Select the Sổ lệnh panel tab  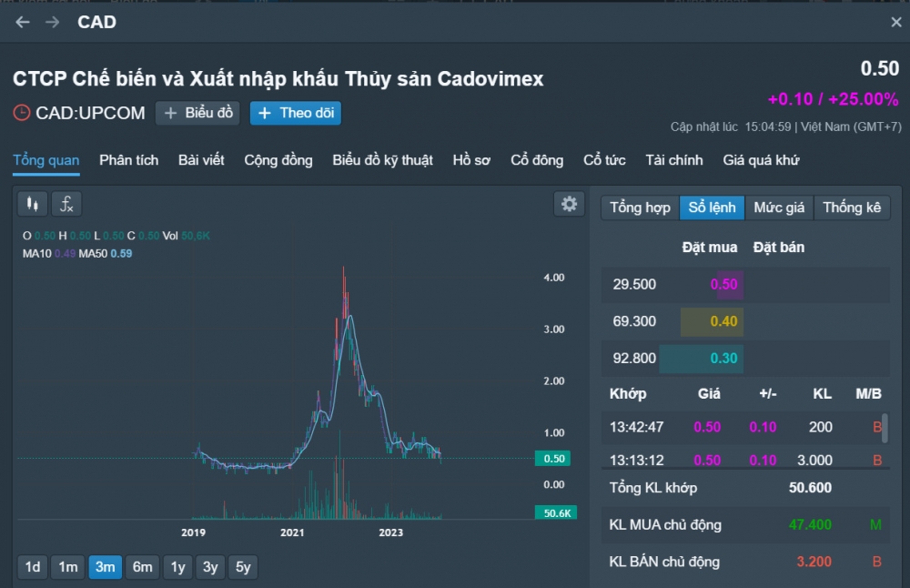pyautogui.click(x=713, y=208)
